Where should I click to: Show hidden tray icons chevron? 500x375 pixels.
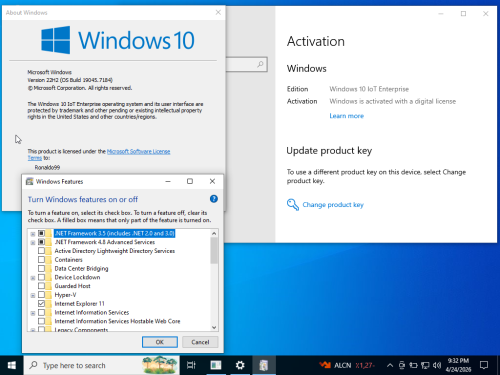click(x=390, y=365)
